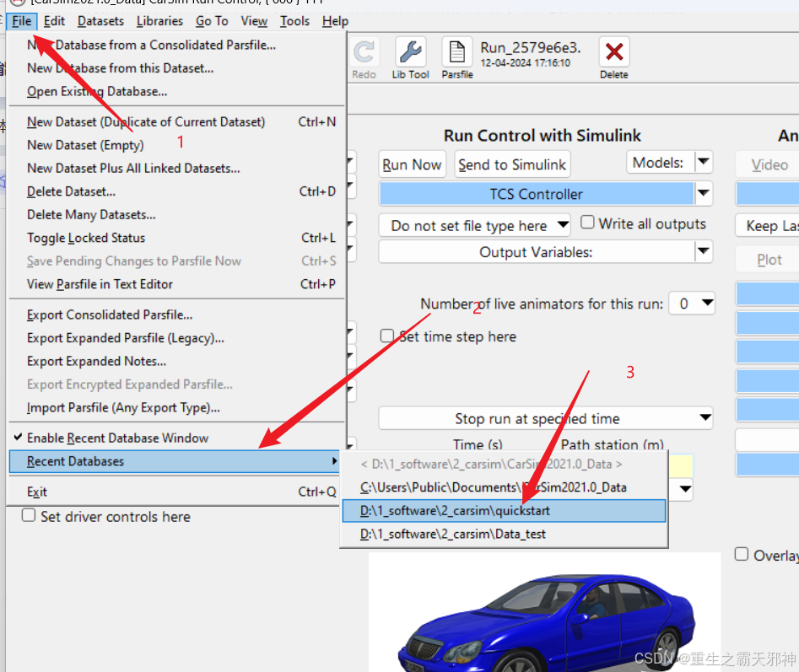
Task: Open the Libraries menu
Action: pyautogui.click(x=159, y=21)
